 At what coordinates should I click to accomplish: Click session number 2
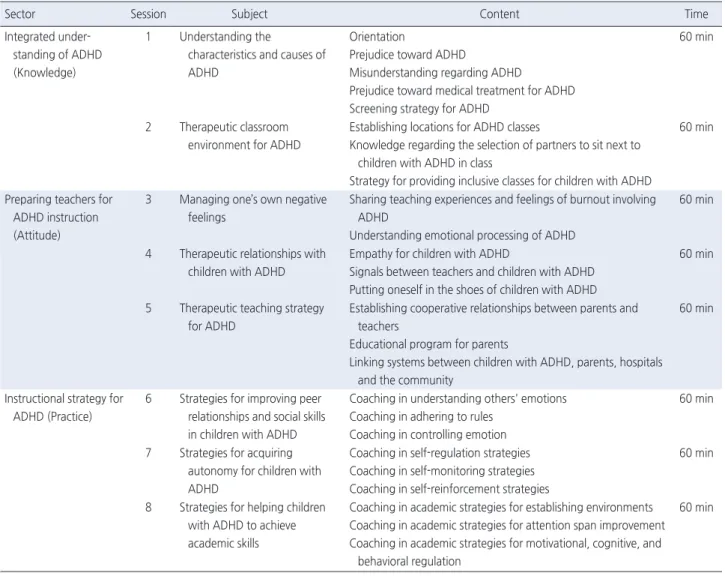pyautogui.click(x=148, y=127)
